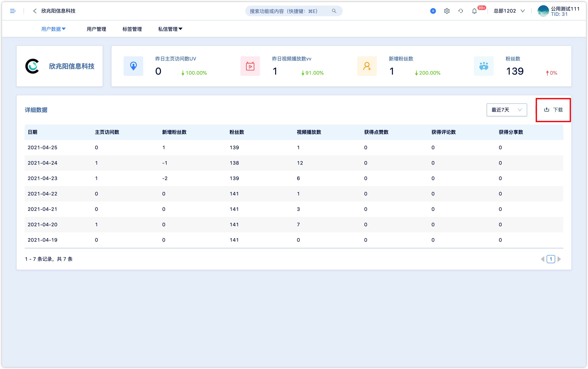Click the 获得点赞数 column header
The width and height of the screenshot is (588, 369).
(x=376, y=132)
